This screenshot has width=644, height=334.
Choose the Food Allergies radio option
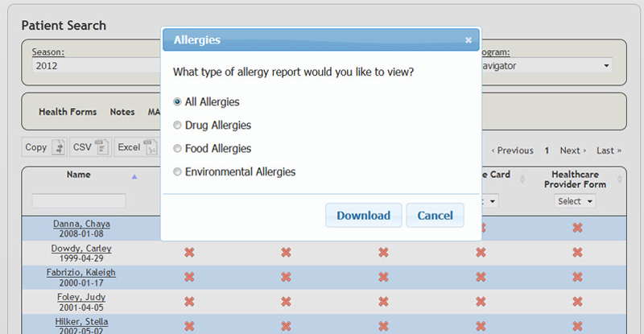(x=178, y=149)
